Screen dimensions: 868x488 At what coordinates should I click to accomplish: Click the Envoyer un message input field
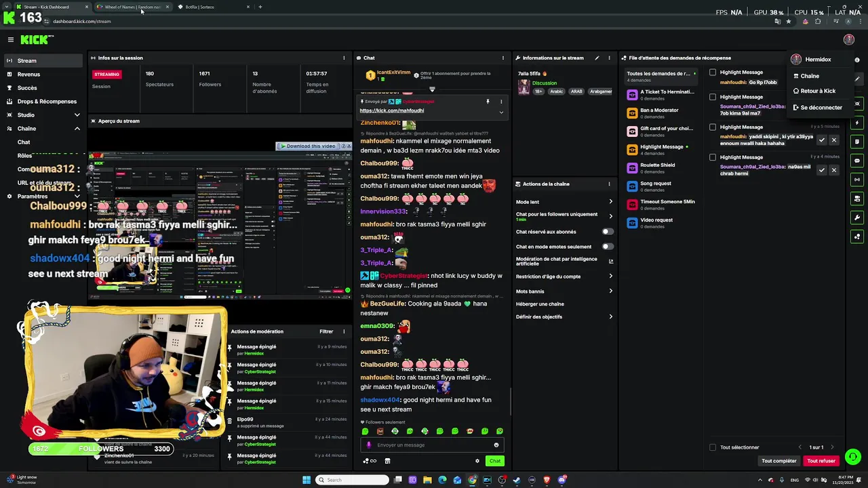432,445
